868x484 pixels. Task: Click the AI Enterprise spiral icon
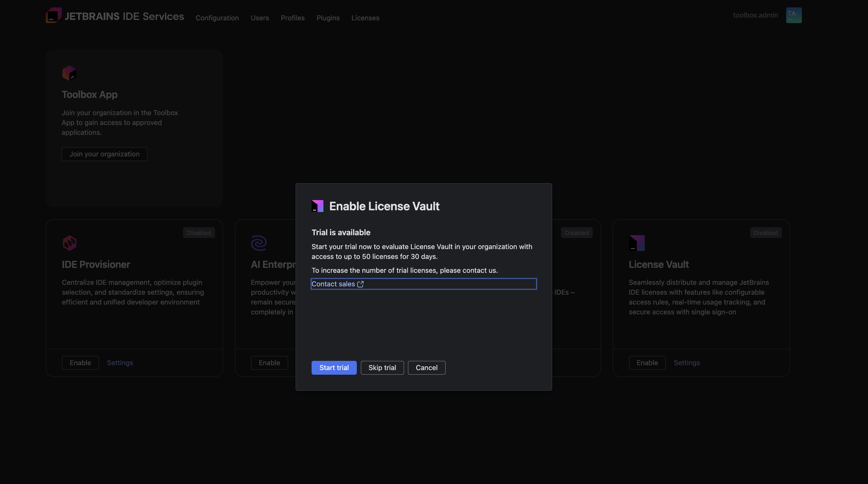pos(259,243)
